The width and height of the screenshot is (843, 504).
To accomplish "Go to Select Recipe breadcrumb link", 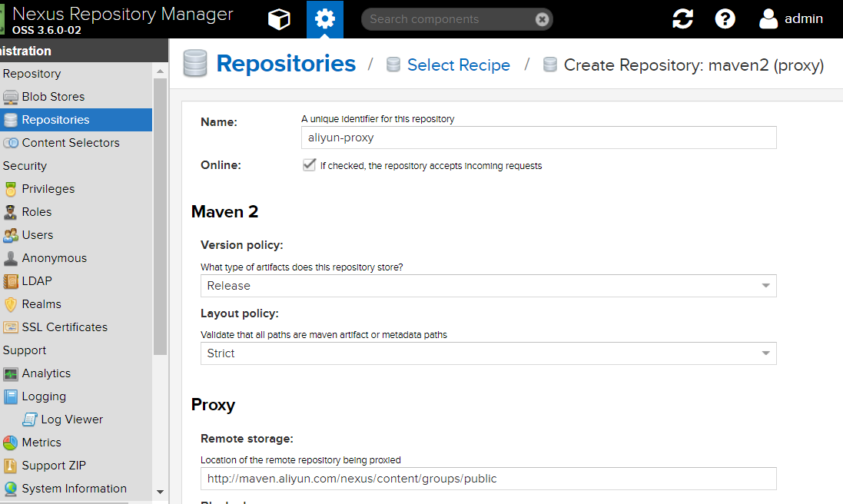I will click(458, 65).
